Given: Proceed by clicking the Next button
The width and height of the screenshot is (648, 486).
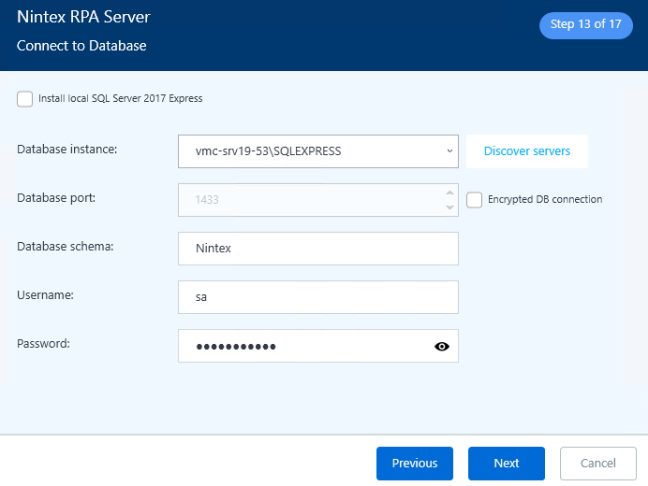Looking at the screenshot, I should point(506,463).
